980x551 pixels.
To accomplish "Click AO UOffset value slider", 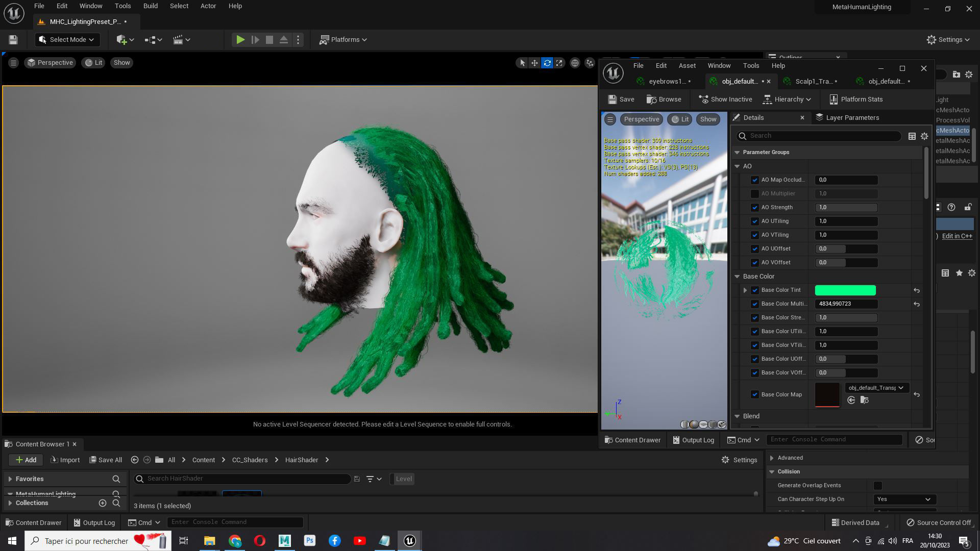I will (846, 249).
